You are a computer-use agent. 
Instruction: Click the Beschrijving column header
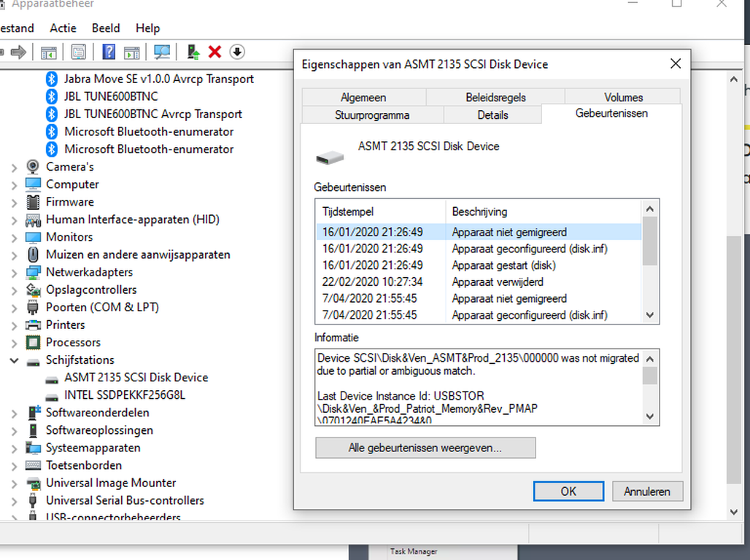[x=544, y=211]
